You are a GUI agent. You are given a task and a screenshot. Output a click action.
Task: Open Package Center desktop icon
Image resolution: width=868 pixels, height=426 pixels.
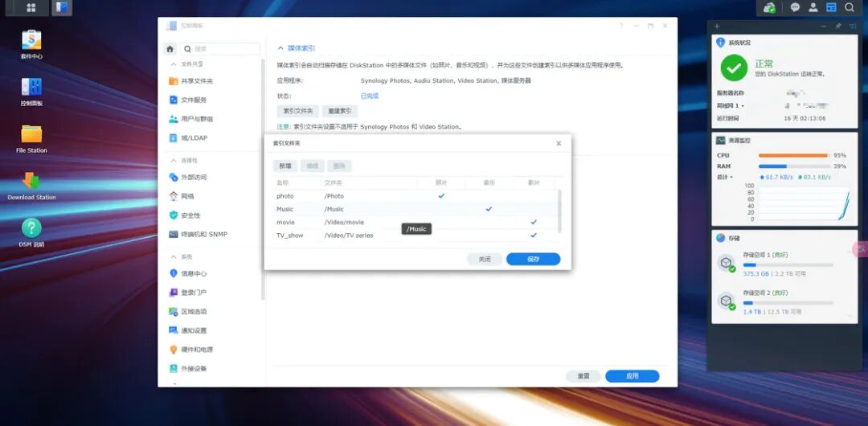click(x=31, y=44)
